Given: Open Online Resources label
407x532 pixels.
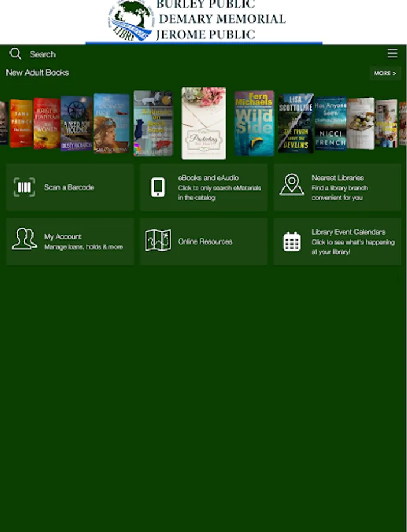Looking at the screenshot, I should 205,242.
